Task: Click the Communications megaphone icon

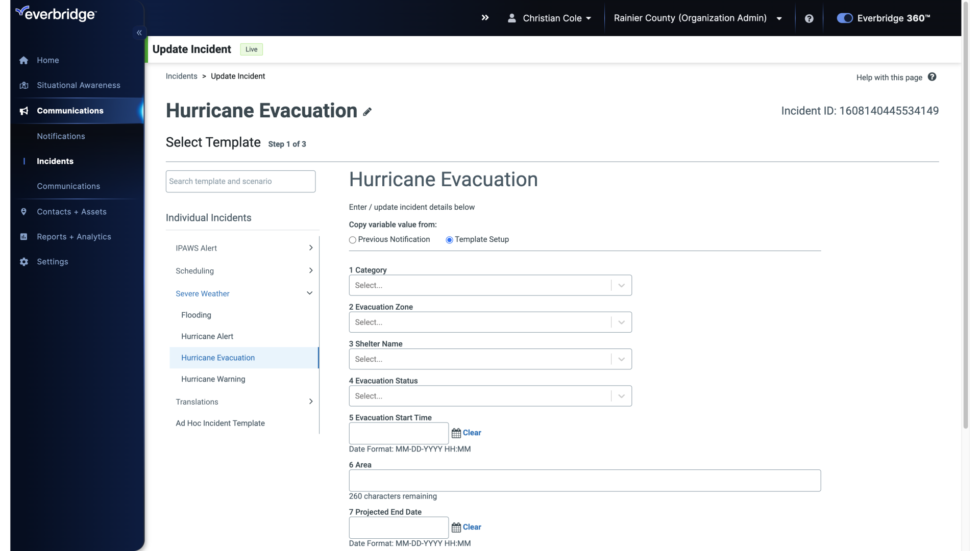Action: coord(23,110)
